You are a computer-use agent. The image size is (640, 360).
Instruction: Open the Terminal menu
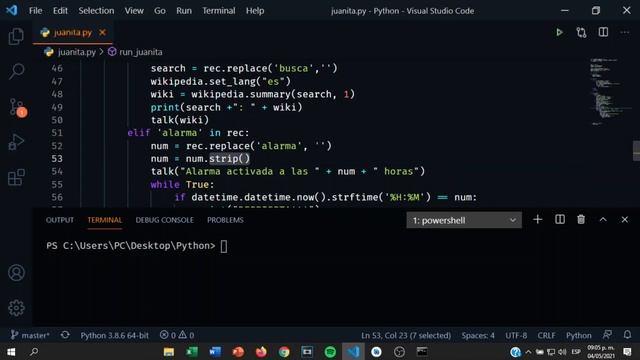[x=219, y=11]
